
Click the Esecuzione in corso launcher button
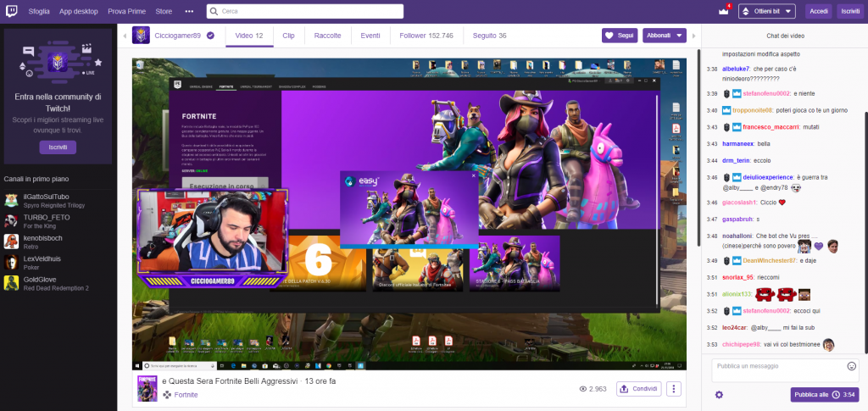tap(225, 186)
